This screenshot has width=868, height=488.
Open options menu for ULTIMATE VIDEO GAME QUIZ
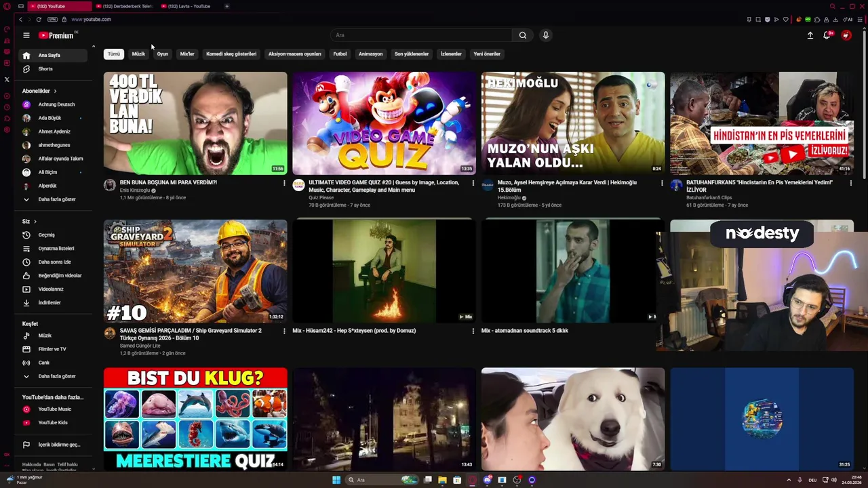[473, 183]
